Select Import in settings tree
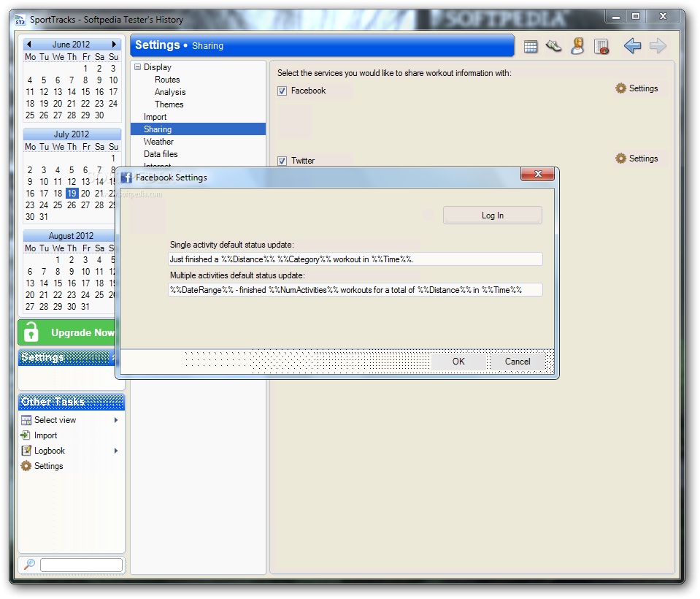700x599 pixels. click(x=155, y=117)
